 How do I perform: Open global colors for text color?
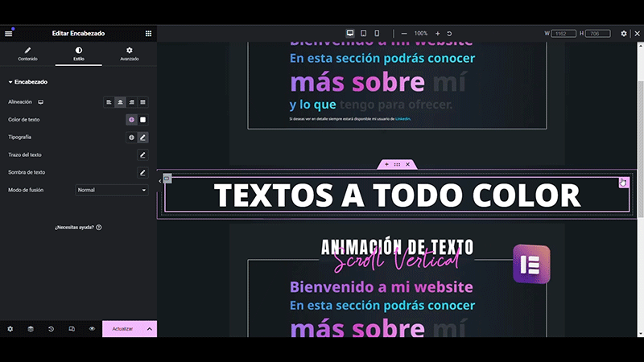point(131,120)
